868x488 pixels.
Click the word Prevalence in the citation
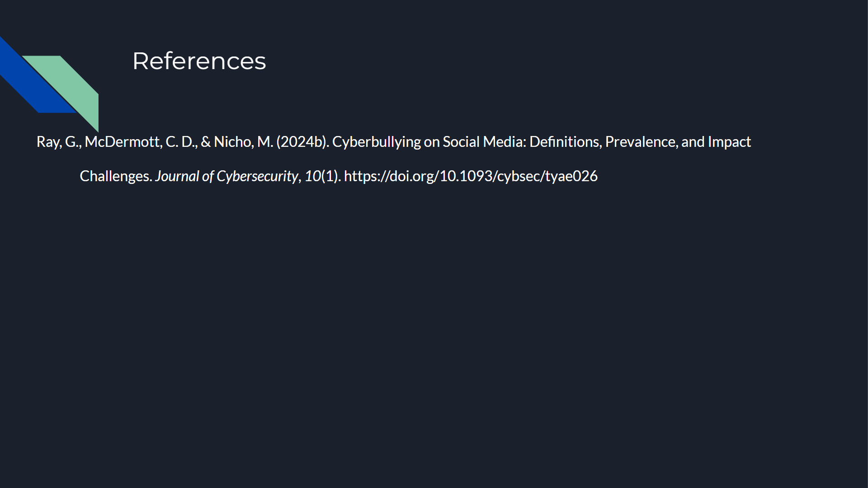pyautogui.click(x=638, y=142)
